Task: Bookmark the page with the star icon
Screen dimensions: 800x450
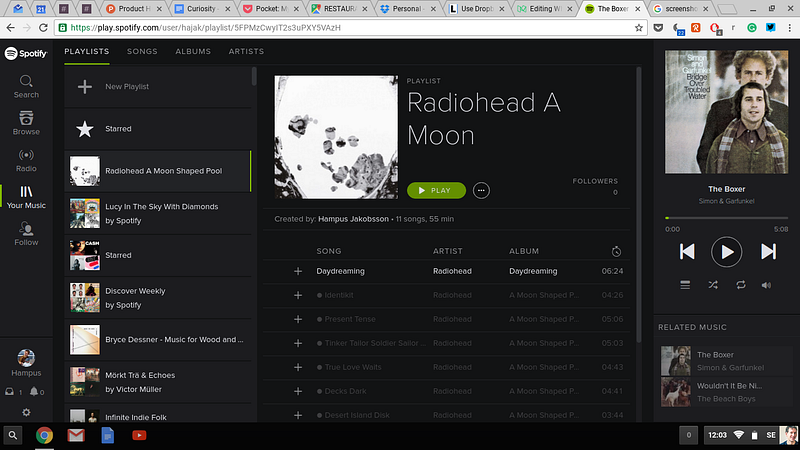Action: pos(638,28)
